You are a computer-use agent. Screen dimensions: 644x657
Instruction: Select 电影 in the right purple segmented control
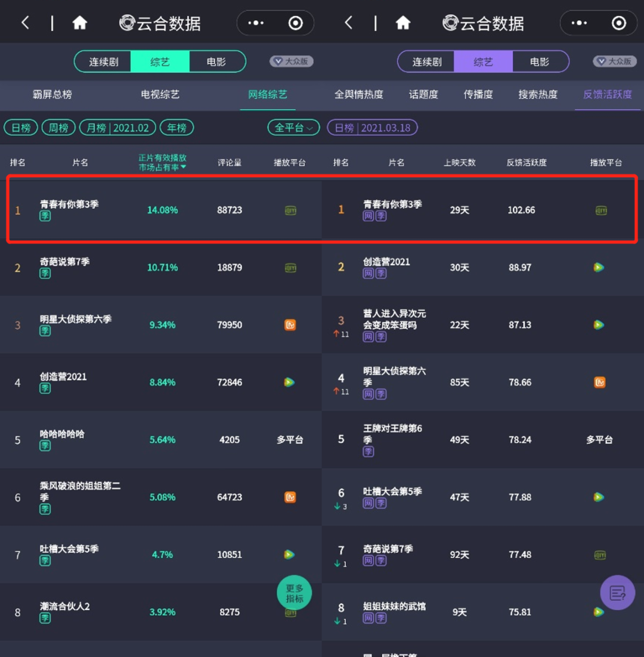pyautogui.click(x=540, y=62)
